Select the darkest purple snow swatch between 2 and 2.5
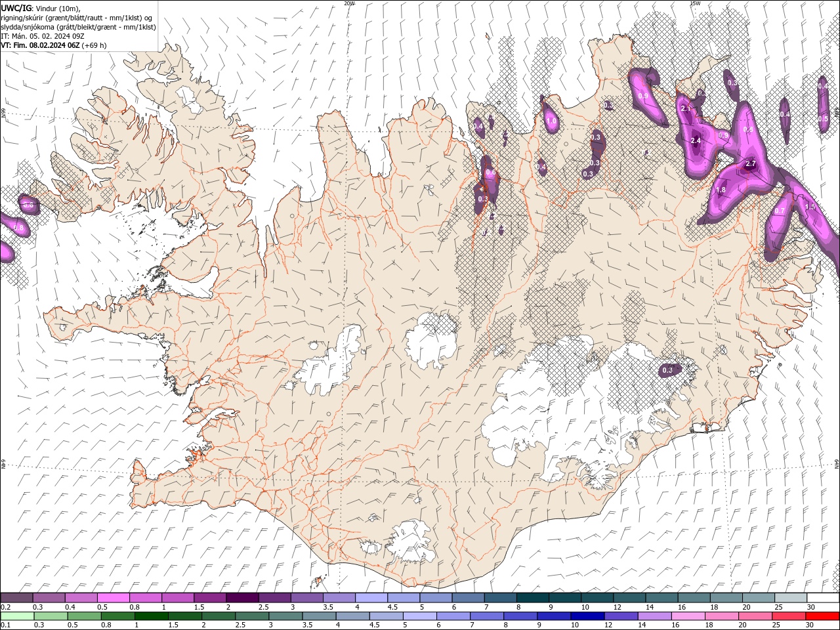The height and width of the screenshot is (630, 840). 241,598
